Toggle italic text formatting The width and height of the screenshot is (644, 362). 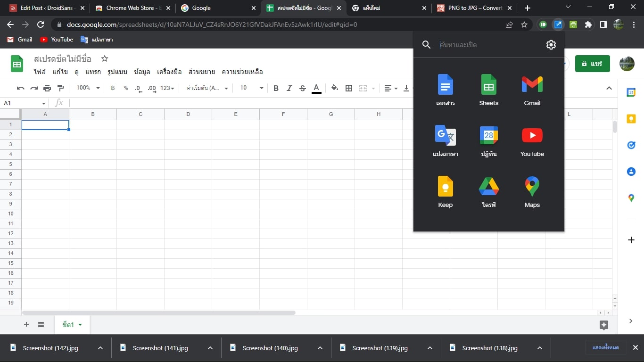tap(289, 88)
